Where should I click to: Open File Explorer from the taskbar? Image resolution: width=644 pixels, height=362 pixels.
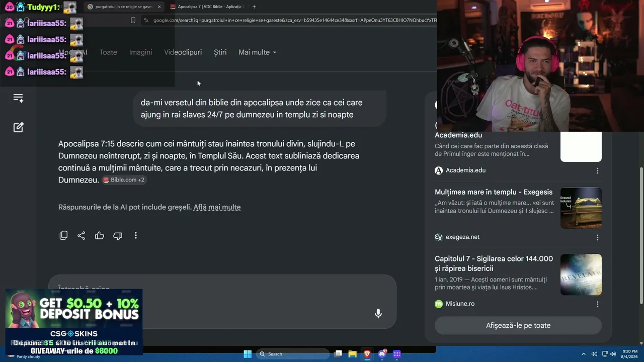click(353, 354)
